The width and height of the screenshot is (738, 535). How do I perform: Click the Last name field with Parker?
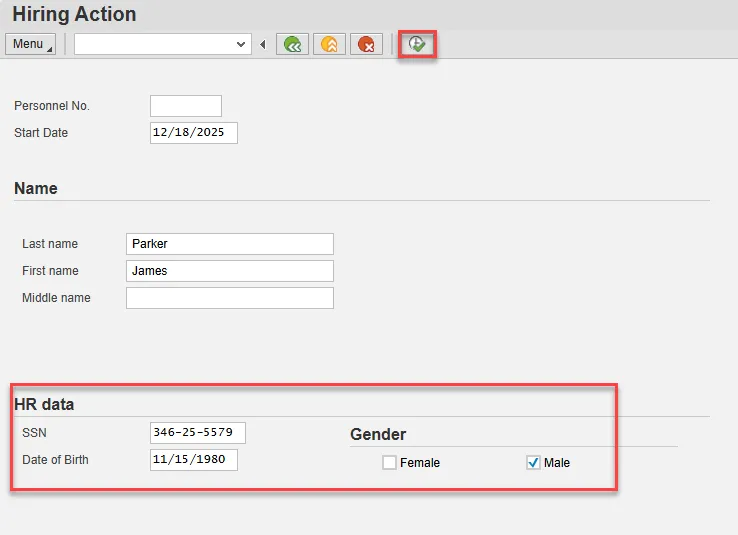(x=230, y=244)
